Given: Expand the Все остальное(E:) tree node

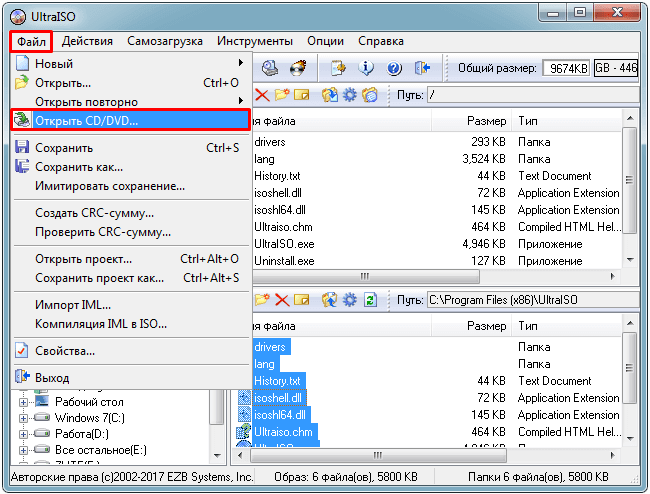Looking at the screenshot, I should point(24,450).
